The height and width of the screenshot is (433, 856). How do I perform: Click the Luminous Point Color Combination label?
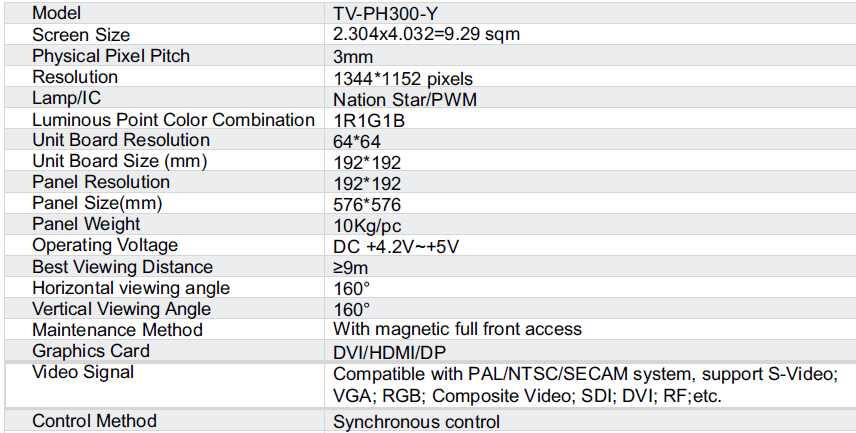tap(173, 120)
